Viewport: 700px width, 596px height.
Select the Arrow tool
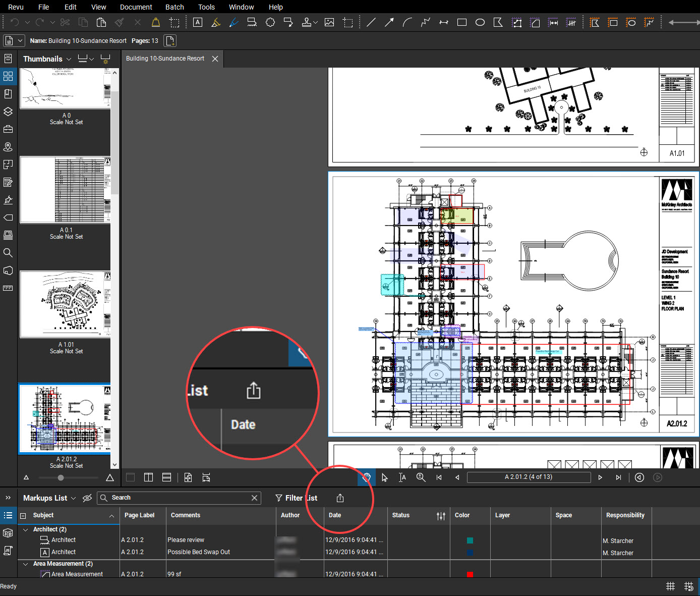(x=389, y=22)
